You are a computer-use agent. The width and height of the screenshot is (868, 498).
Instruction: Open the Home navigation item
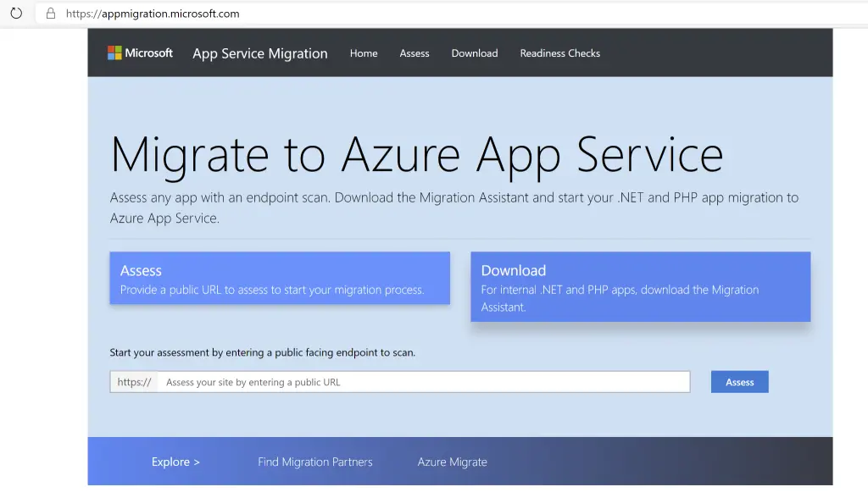(364, 53)
